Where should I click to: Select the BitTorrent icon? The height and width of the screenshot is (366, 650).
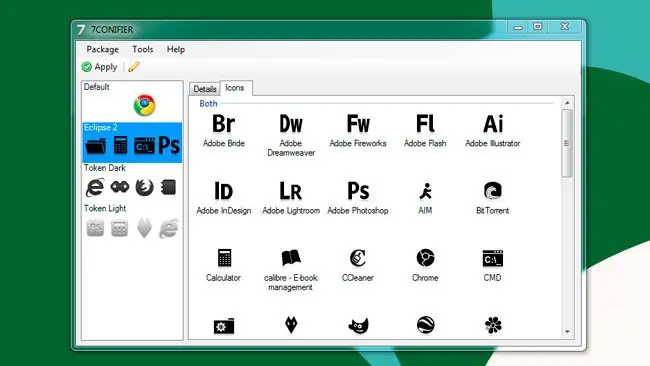coord(492,191)
